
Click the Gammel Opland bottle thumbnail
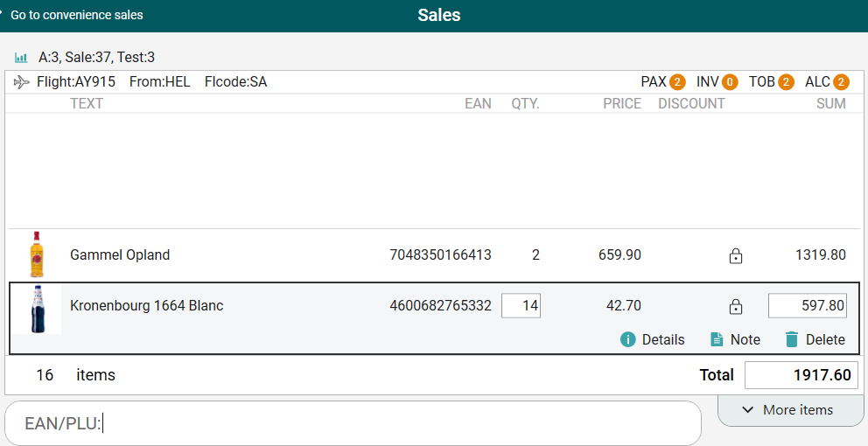click(x=36, y=254)
